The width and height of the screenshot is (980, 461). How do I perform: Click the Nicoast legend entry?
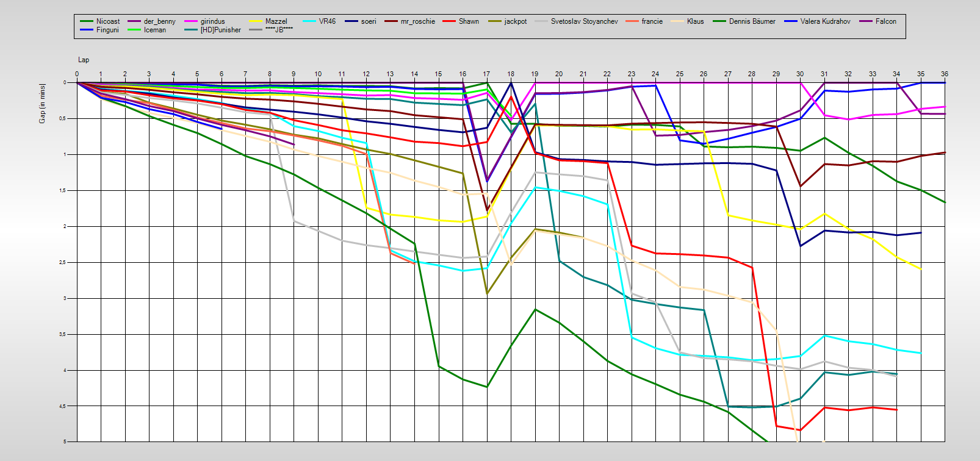pos(107,21)
